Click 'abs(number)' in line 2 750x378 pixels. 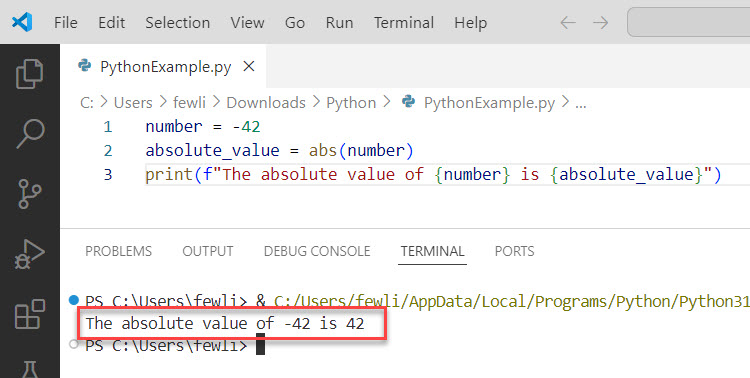point(361,151)
